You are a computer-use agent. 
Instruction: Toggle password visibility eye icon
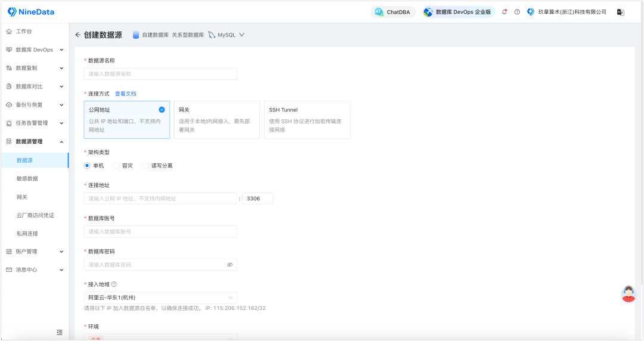pyautogui.click(x=230, y=265)
